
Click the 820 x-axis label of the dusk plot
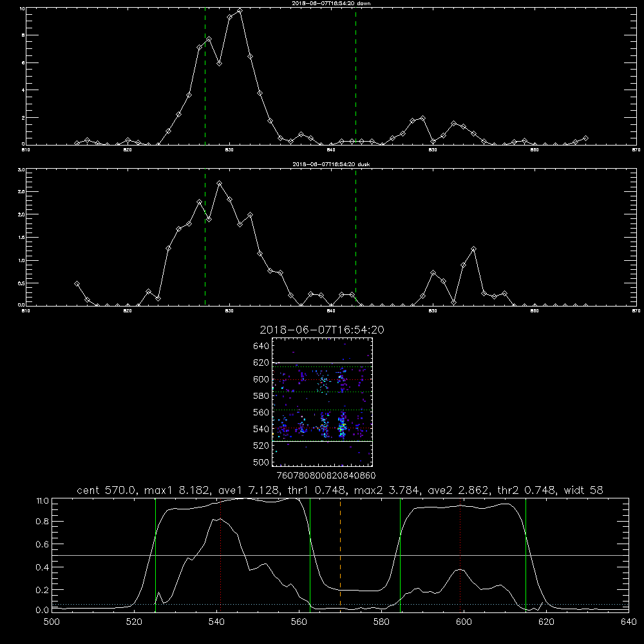click(128, 311)
